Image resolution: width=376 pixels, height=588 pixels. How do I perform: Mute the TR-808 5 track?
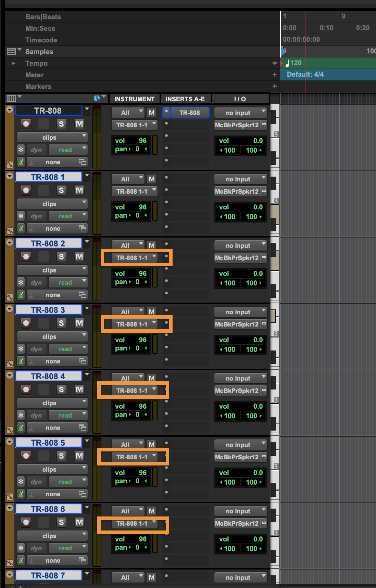79,456
